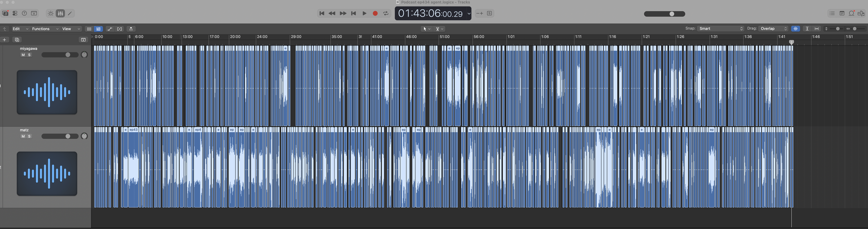Start playback with the Play button
The image size is (868, 229).
coord(365,13)
